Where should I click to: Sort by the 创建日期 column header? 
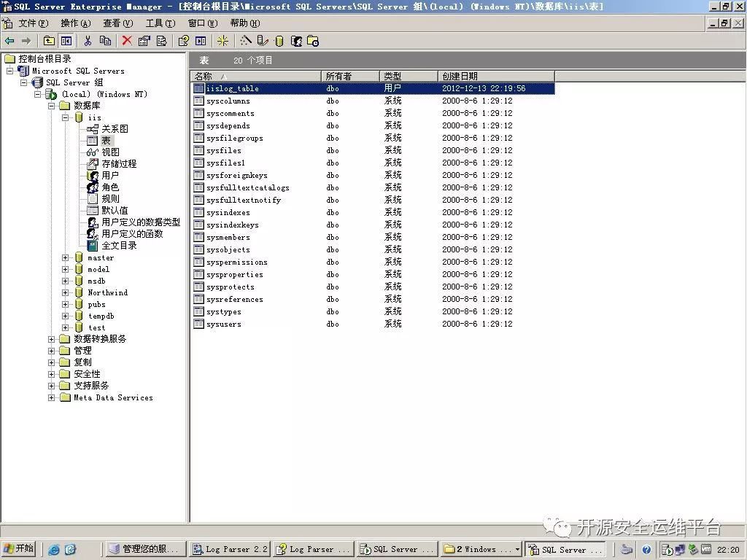pyautogui.click(x=496, y=76)
